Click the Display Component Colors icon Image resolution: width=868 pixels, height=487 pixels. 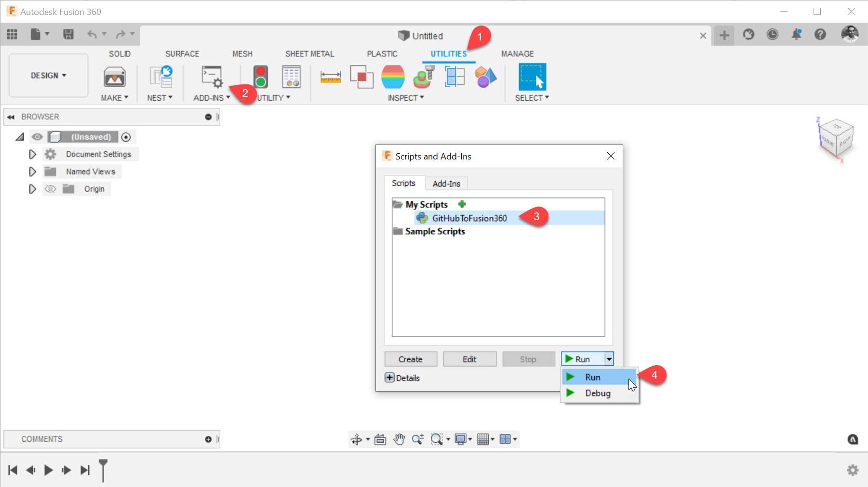pos(485,77)
